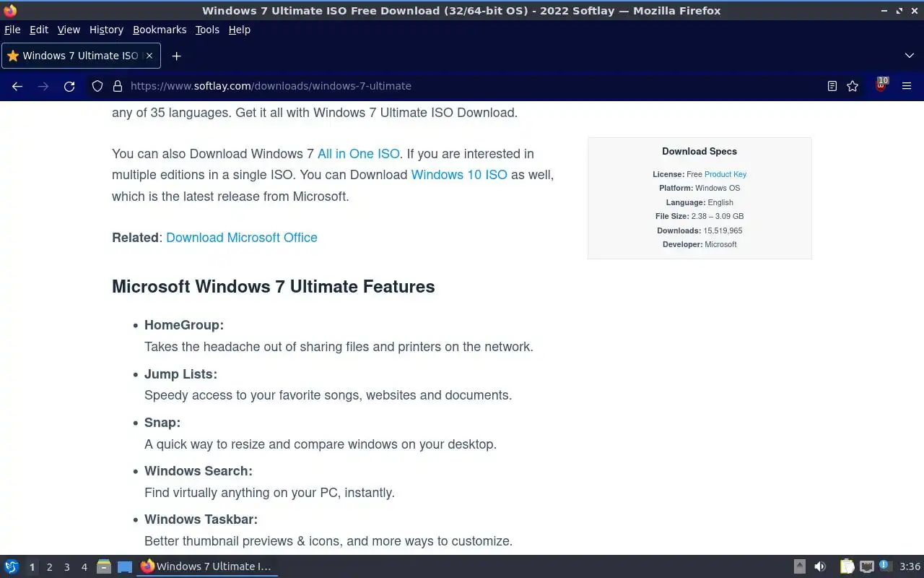Open the update notifier tray icon
Screen dimensions: 924x578
pos(886,566)
